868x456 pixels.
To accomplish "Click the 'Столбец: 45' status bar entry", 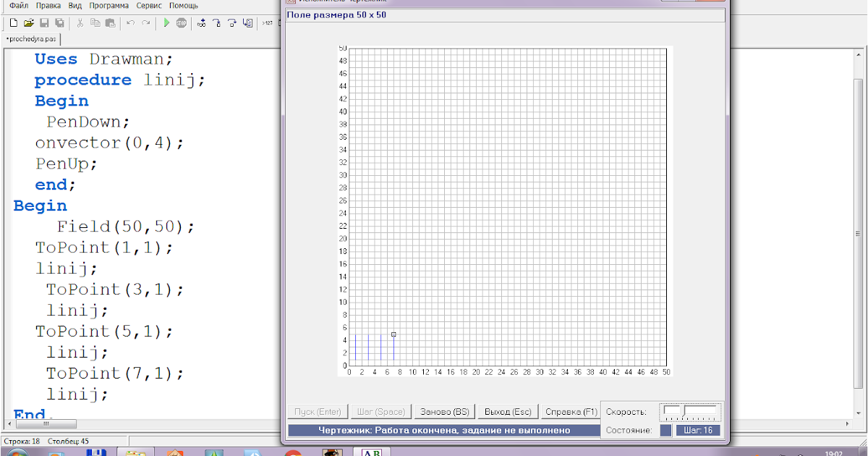I will (68, 441).
